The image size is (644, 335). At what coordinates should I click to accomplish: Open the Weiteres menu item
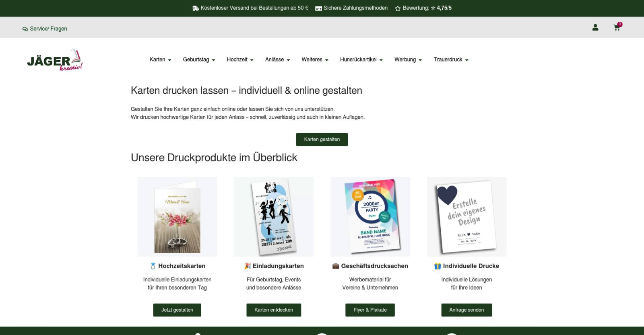pos(312,60)
